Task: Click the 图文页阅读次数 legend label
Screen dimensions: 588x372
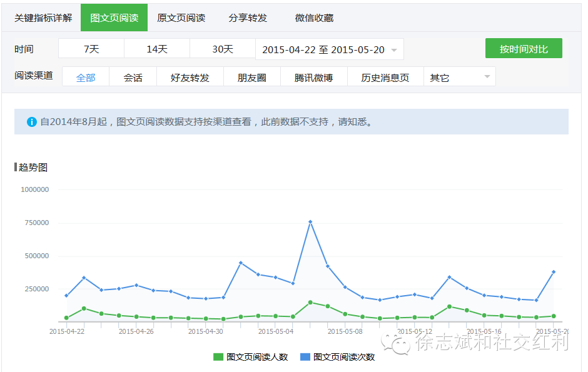Action: click(344, 357)
